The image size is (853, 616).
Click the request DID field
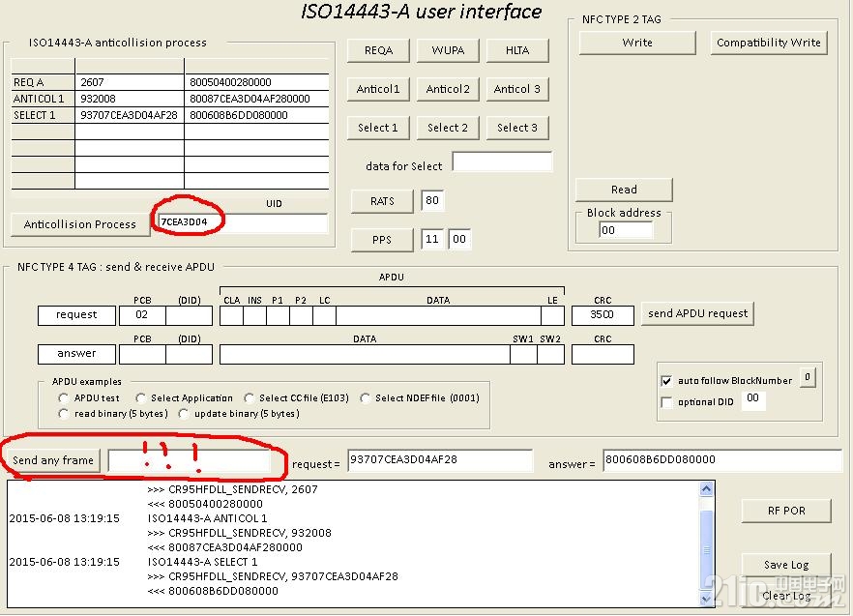[189, 315]
